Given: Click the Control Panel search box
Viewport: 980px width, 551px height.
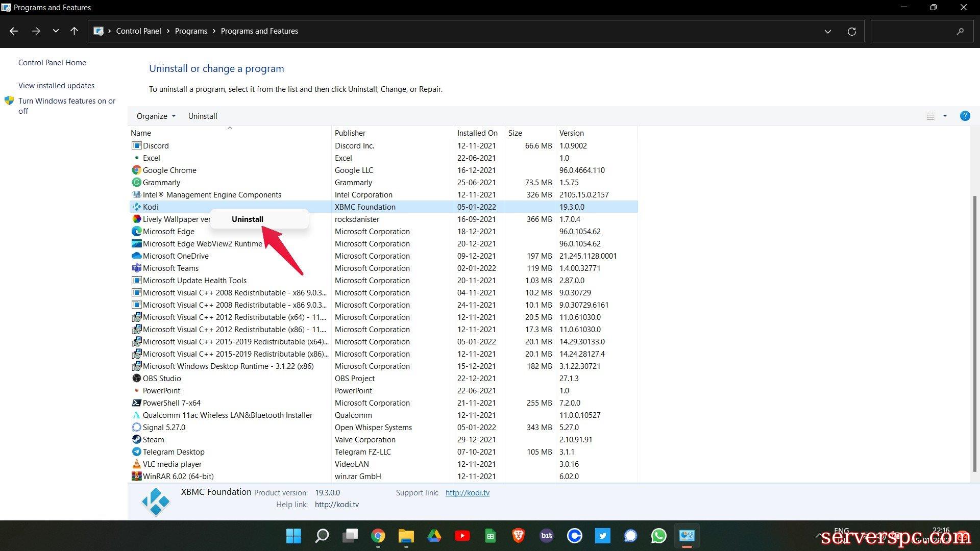Looking at the screenshot, I should point(914,31).
